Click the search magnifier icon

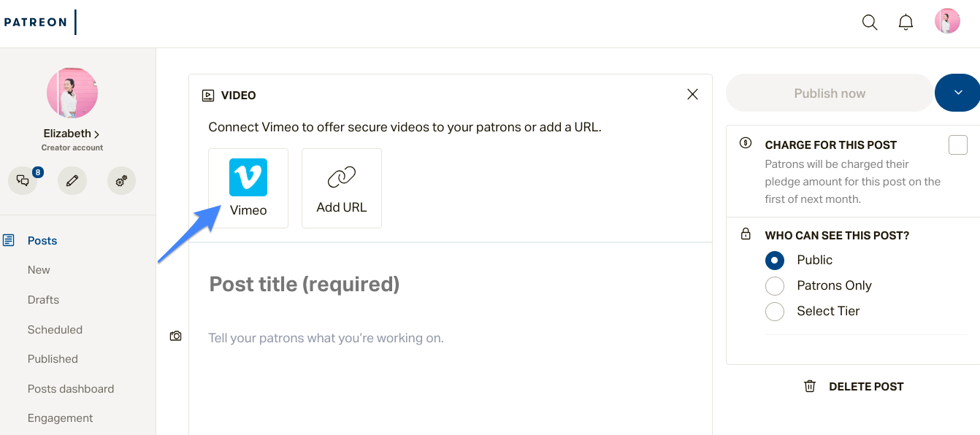point(870,22)
